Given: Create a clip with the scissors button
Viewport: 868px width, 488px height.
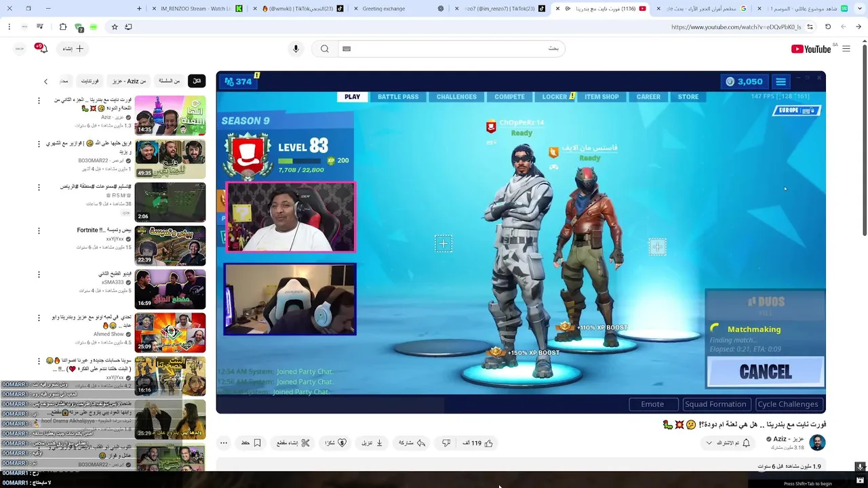Looking at the screenshot, I should pyautogui.click(x=293, y=443).
